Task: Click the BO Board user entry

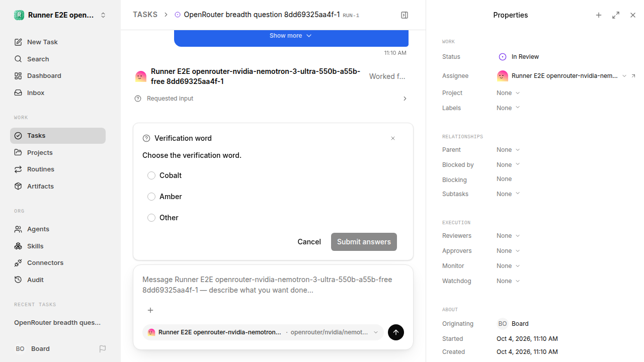Action: click(32, 349)
